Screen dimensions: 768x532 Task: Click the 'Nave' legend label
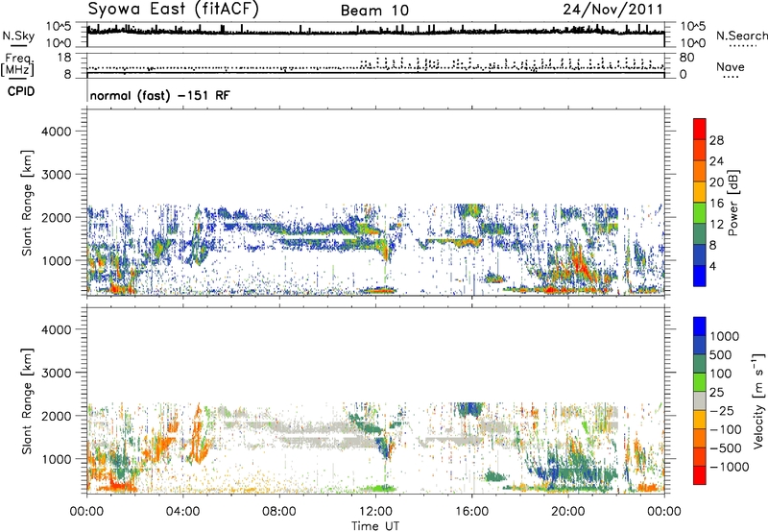tap(730, 66)
